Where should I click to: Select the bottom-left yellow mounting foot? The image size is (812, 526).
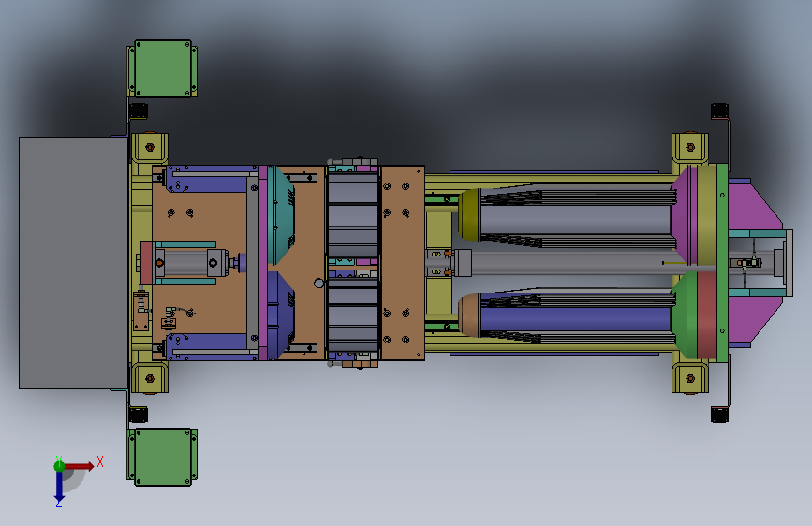(x=150, y=378)
